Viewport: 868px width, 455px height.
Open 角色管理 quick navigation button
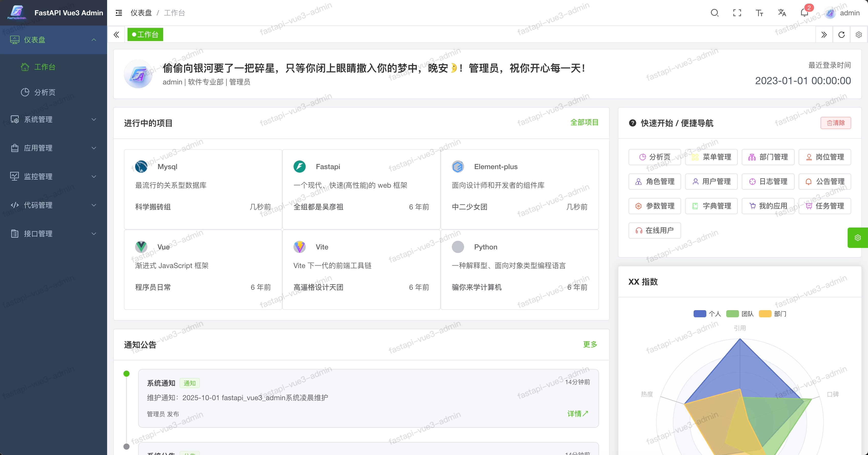tap(654, 182)
